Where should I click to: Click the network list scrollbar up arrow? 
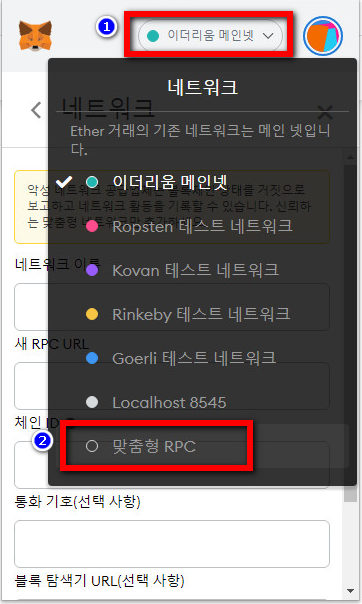[x=350, y=158]
